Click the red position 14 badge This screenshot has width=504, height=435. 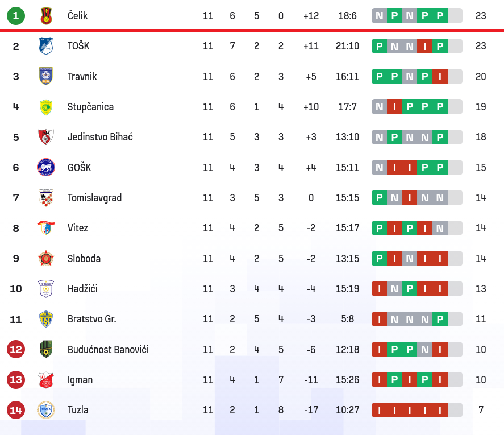tap(16, 410)
